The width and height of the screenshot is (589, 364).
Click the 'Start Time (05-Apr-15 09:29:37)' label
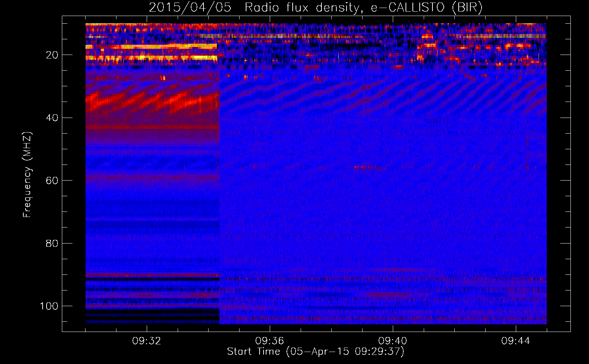pyautogui.click(x=316, y=352)
